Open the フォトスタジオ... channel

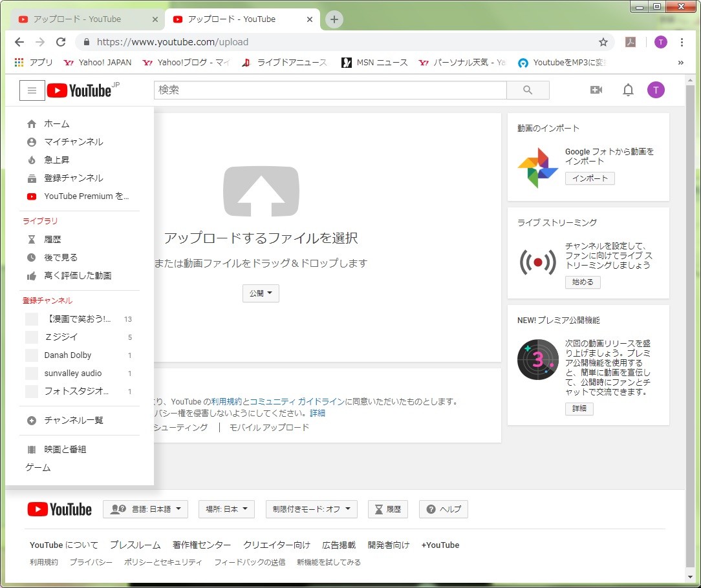80,392
